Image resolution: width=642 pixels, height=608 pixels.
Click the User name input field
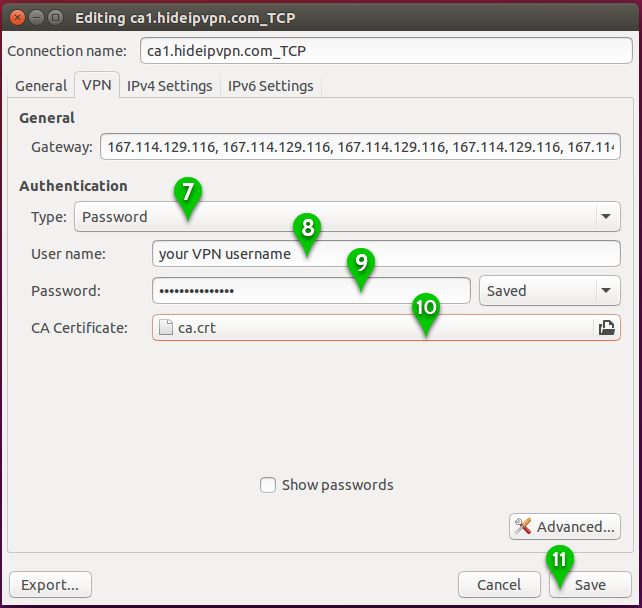click(x=386, y=254)
